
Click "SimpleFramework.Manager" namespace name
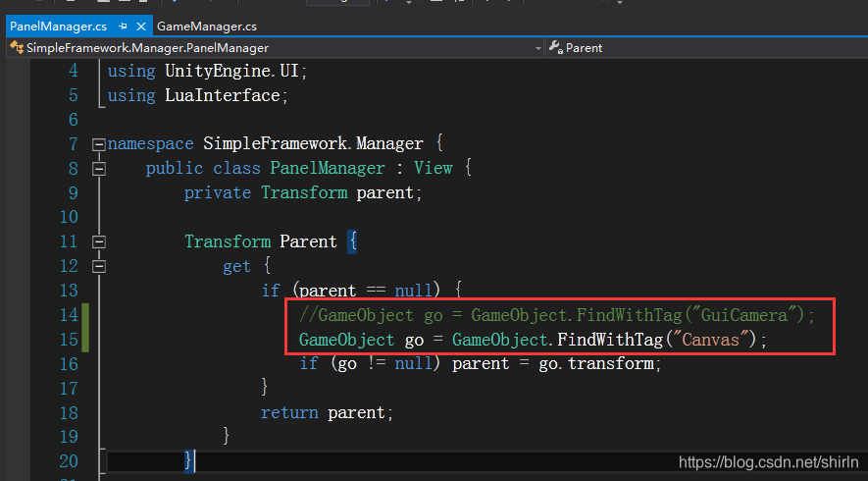(x=313, y=144)
